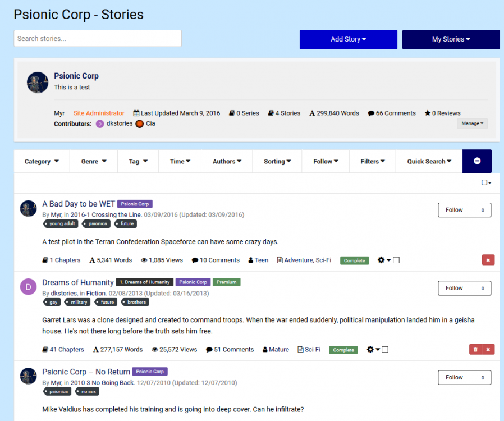Click the Search stories input field
This screenshot has height=421, width=504.
pyautogui.click(x=98, y=39)
